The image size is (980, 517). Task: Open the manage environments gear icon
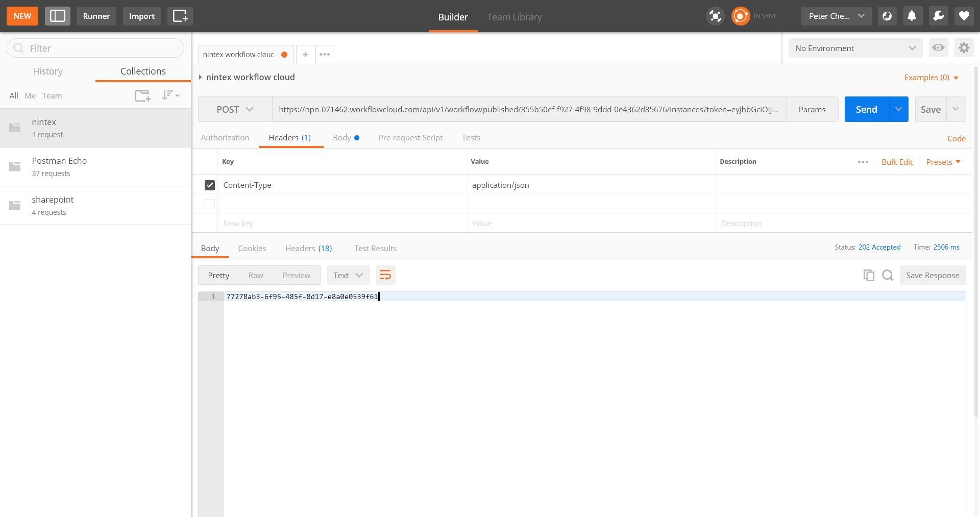(x=964, y=48)
